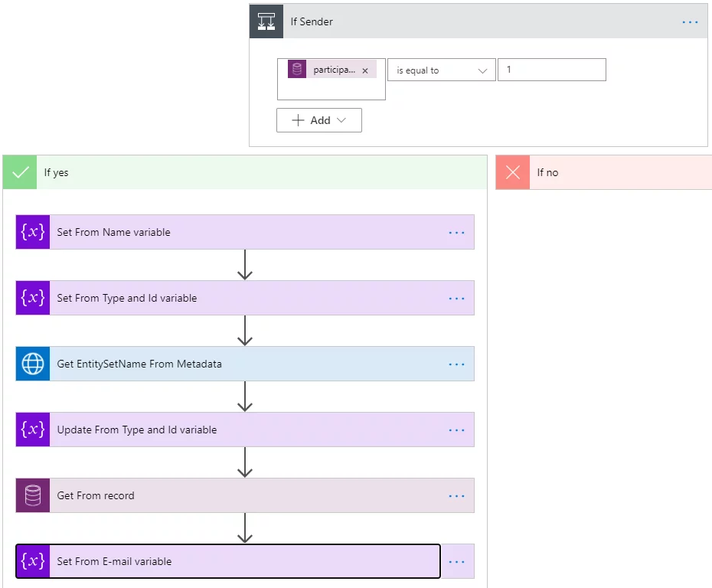Expand the Update From Type and Id variable action

tap(245, 430)
